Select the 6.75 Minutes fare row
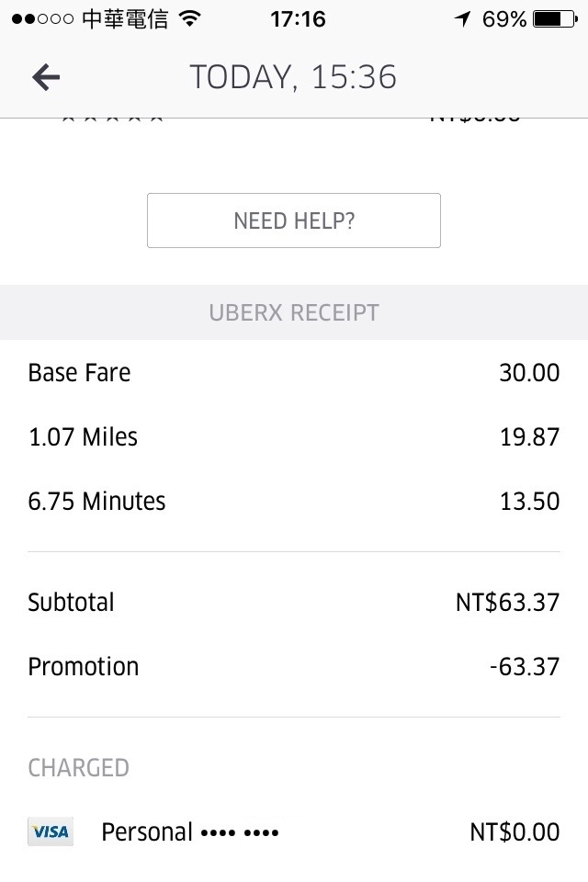The height and width of the screenshot is (882, 588). coord(96,502)
